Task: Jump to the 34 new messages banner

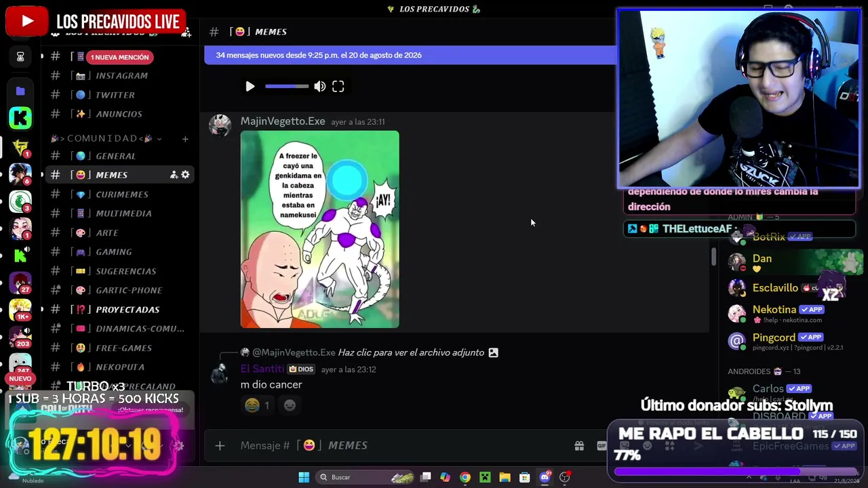Action: pyautogui.click(x=410, y=55)
